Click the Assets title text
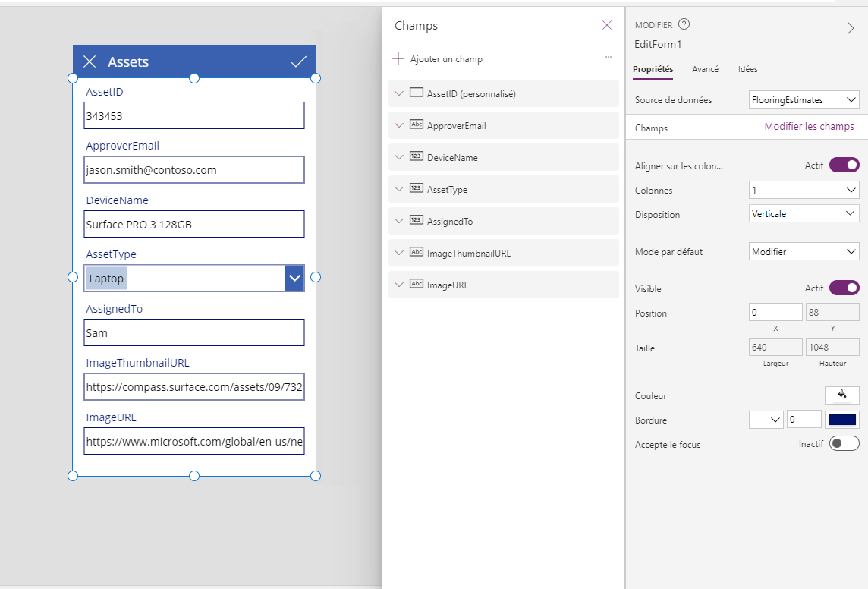Screen dimensions: 868x589 coord(128,62)
